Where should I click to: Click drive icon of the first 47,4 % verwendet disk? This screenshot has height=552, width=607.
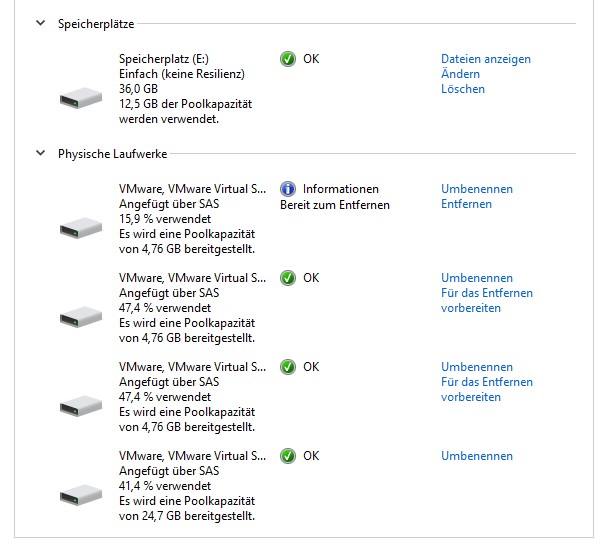pyautogui.click(x=81, y=317)
